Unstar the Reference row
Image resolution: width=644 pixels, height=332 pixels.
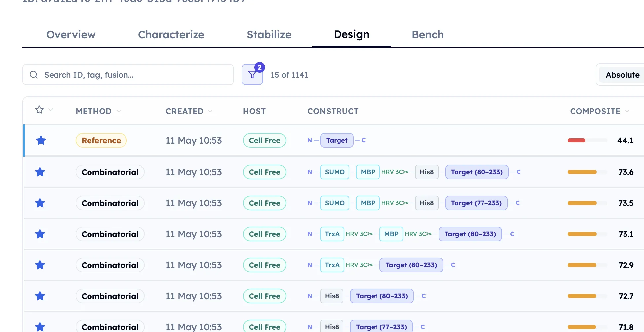click(41, 140)
